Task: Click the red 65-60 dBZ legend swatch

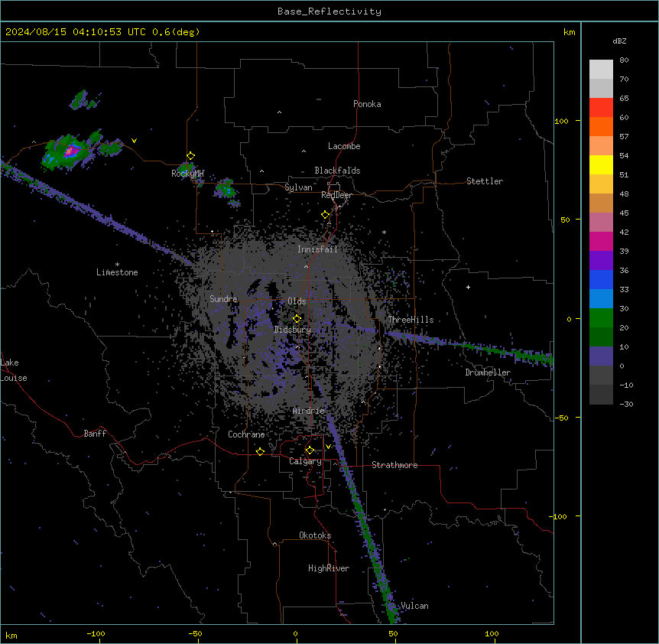Action: tap(601, 108)
